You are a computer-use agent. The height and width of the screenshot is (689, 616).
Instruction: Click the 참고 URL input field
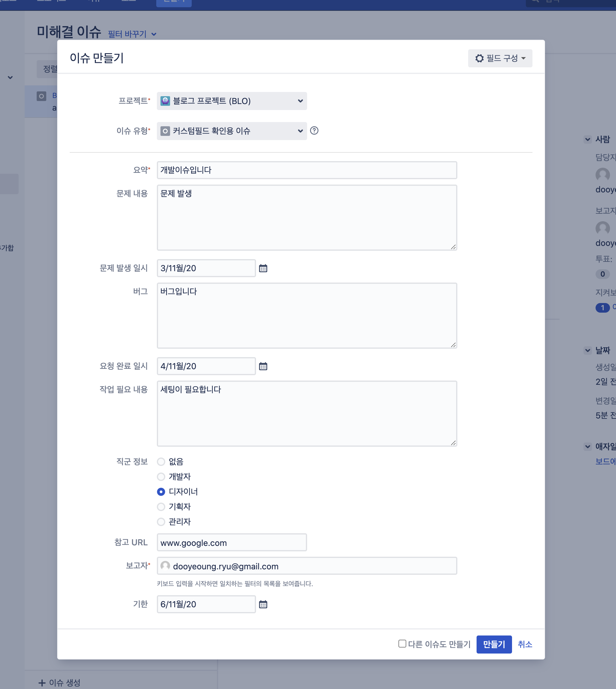(x=231, y=542)
